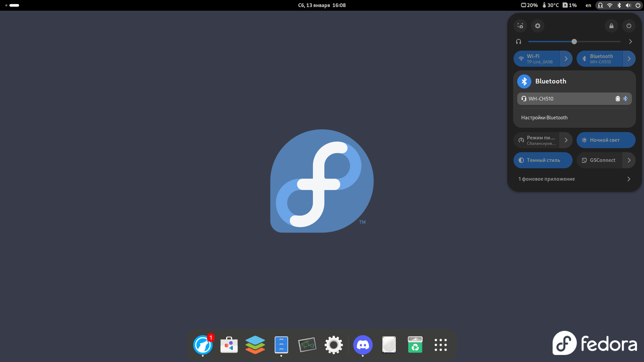
Task: Show all apps grid in dock
Action: (x=440, y=345)
